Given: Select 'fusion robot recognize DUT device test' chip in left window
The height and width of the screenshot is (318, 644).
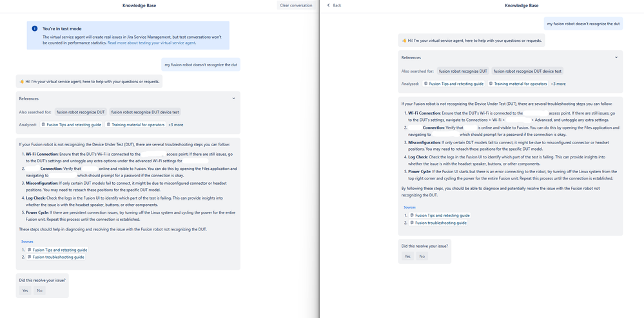Looking at the screenshot, I should click(146, 112).
